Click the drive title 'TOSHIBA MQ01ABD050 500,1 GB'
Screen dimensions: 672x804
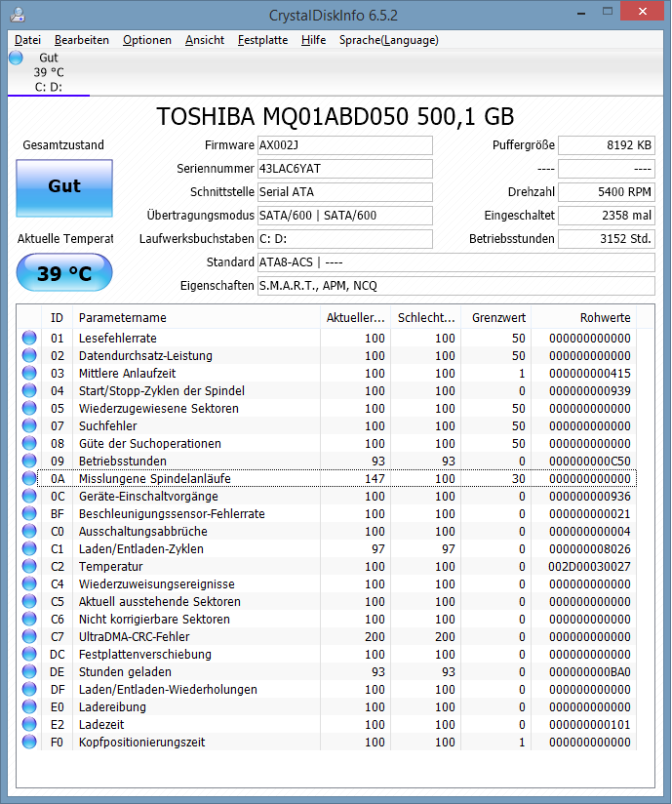coord(336,116)
